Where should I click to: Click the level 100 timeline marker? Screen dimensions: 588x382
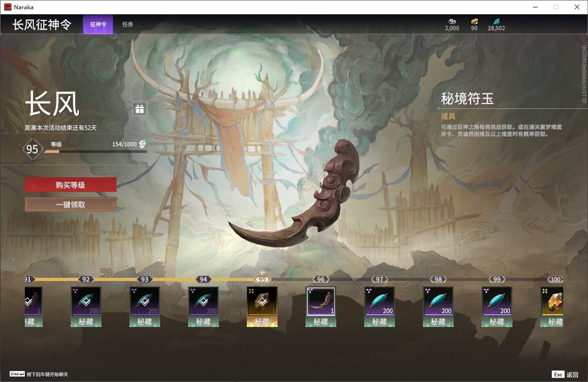pyautogui.click(x=556, y=279)
